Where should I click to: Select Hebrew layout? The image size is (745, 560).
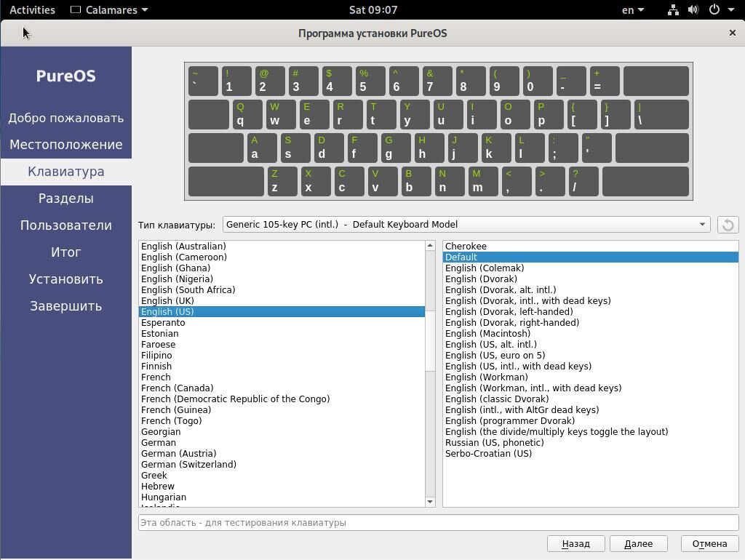(282, 487)
